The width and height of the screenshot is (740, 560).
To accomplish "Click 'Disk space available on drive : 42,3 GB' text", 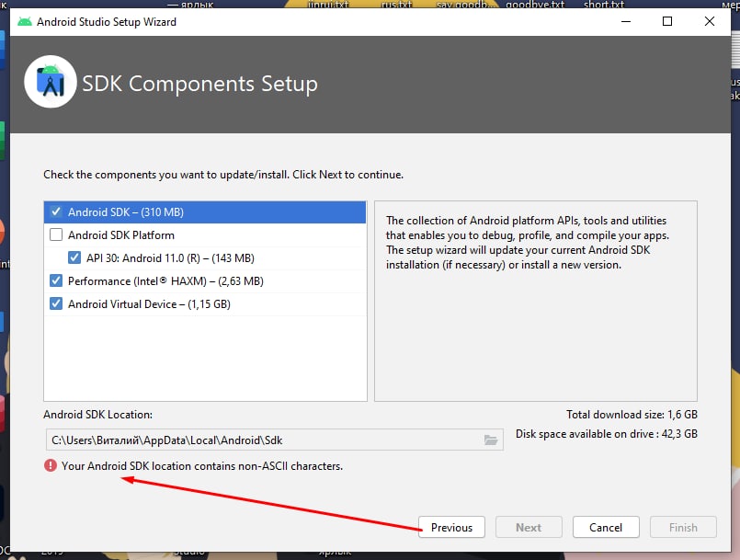I will point(607,434).
